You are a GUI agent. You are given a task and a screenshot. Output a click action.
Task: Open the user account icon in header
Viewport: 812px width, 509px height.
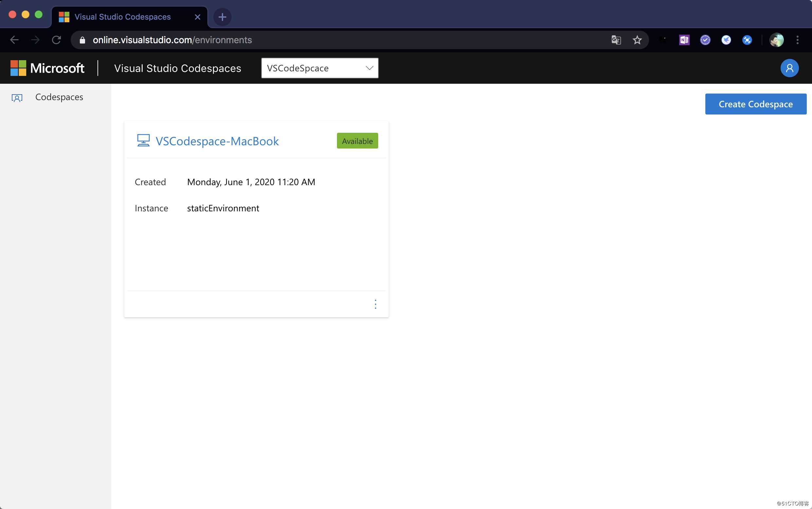(x=789, y=68)
